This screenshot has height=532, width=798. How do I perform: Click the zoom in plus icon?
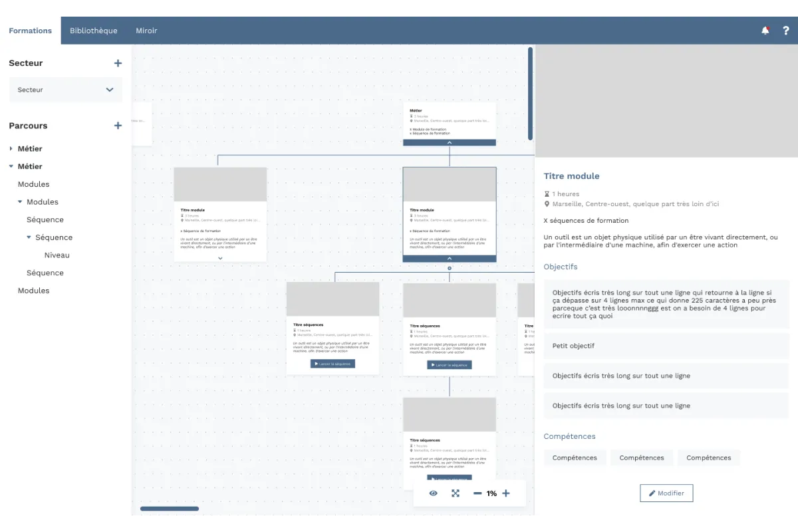click(x=506, y=493)
